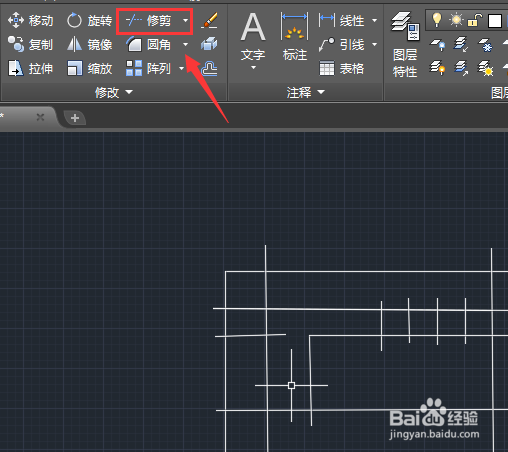Toggle current layer lock padlock
This screenshot has height=452, width=508.
click(475, 20)
